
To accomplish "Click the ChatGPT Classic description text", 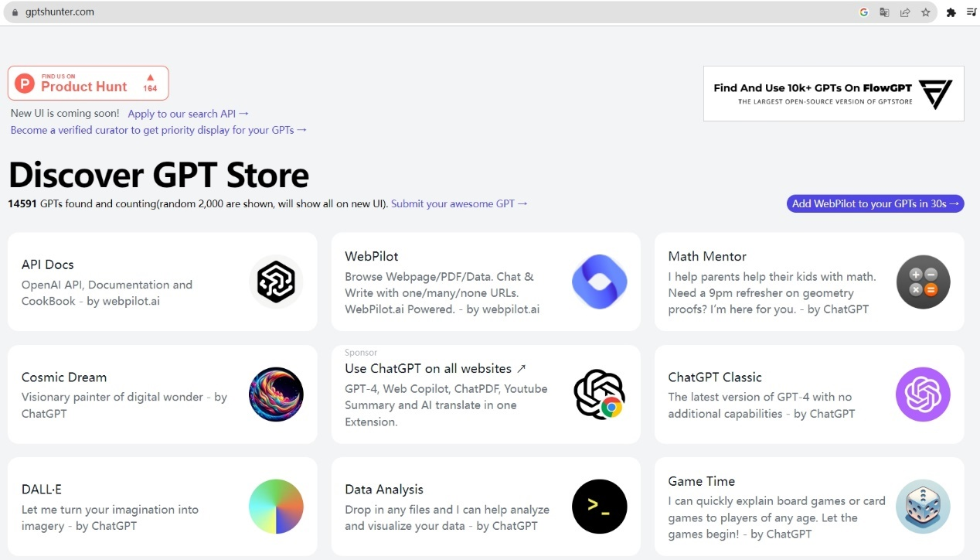I will pyautogui.click(x=761, y=405).
